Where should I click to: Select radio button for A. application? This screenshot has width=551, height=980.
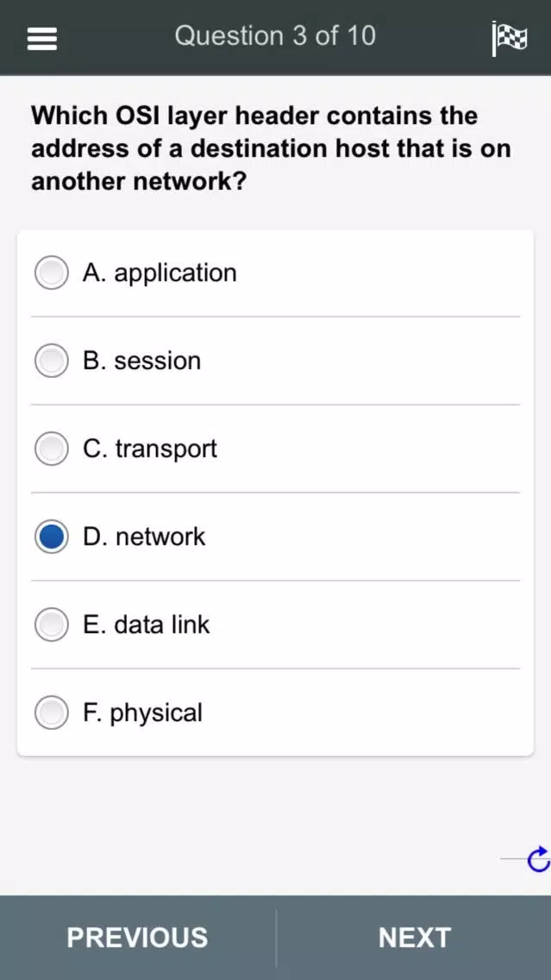tap(52, 273)
